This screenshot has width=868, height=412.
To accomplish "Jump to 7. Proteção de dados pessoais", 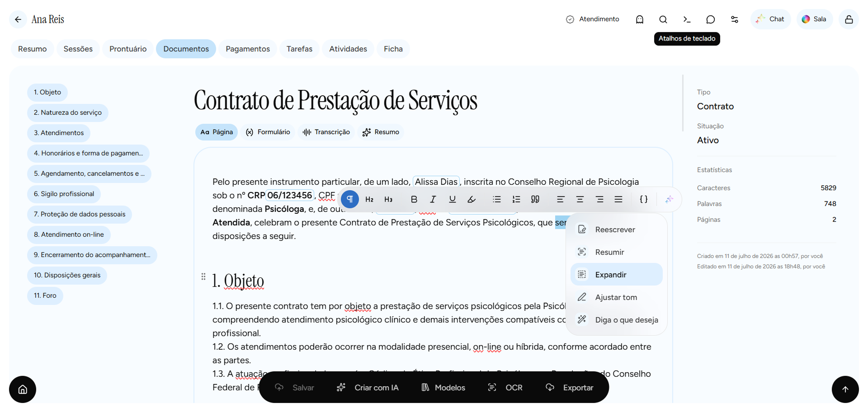I will click(x=80, y=214).
